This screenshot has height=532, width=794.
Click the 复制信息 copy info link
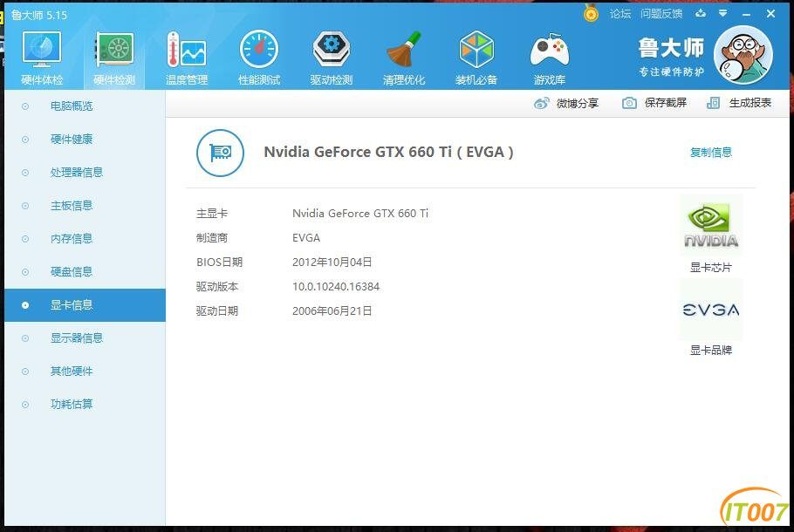711,153
